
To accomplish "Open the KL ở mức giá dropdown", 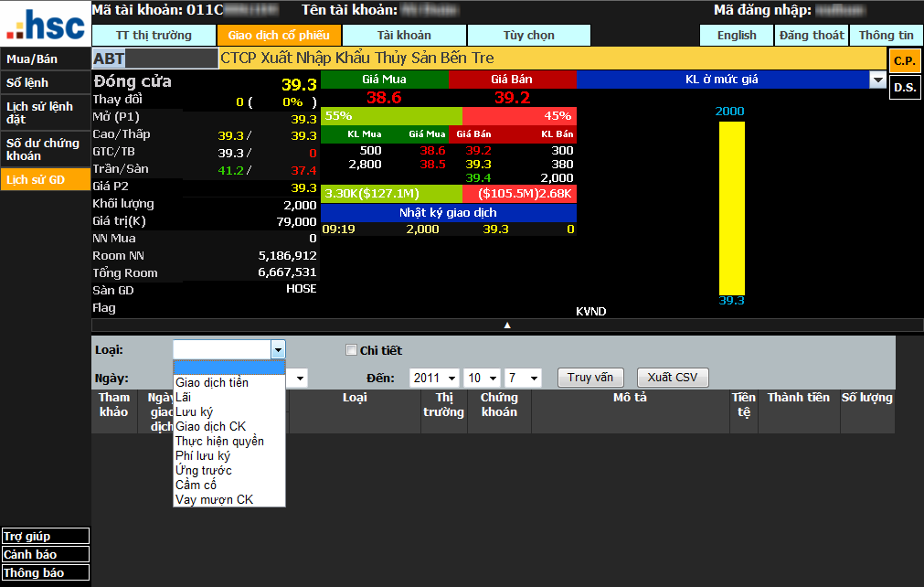I will [878, 80].
